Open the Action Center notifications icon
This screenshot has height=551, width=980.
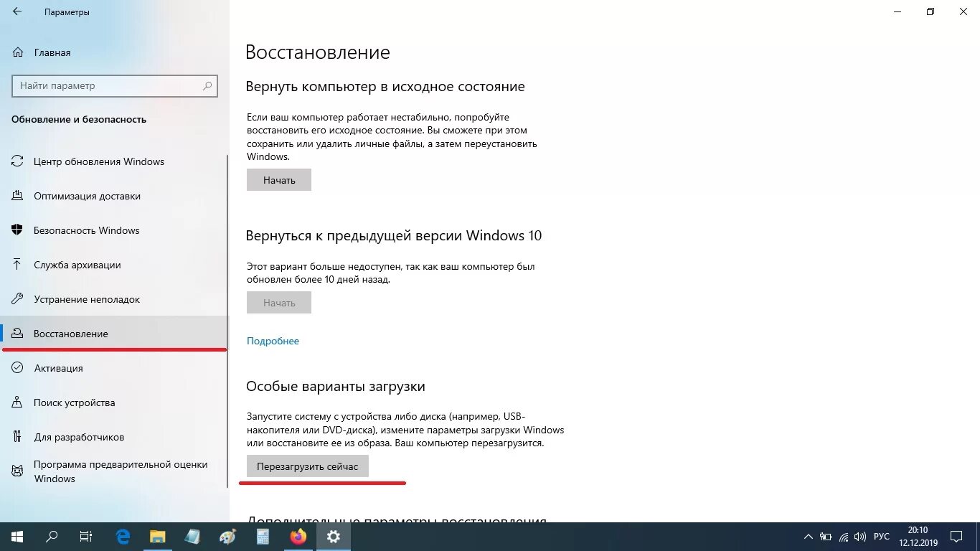[956, 537]
